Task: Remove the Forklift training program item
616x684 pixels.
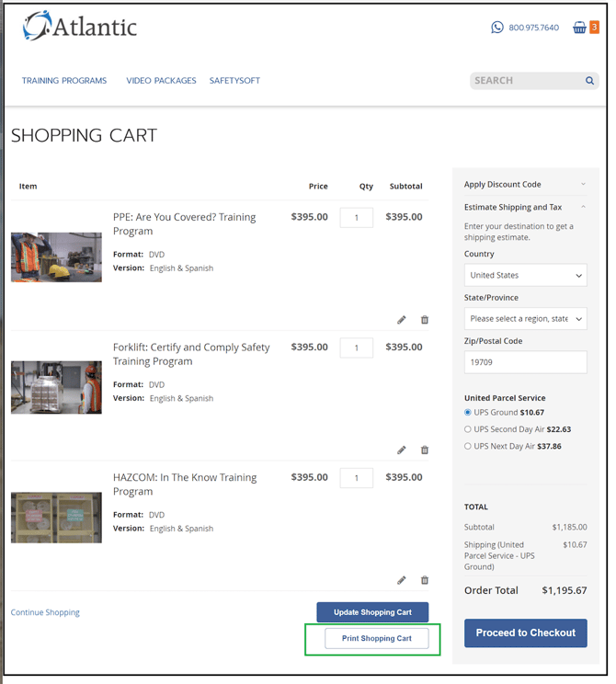Action: [425, 450]
